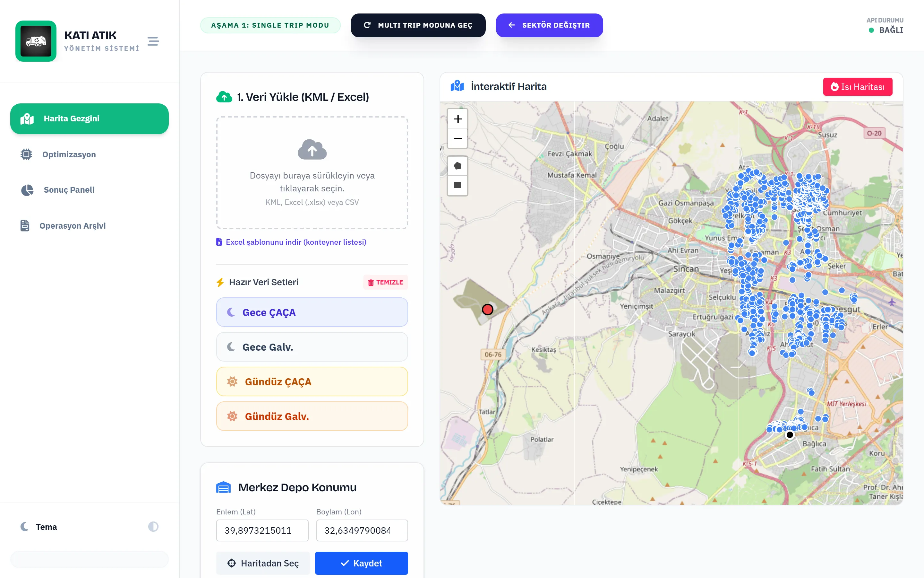This screenshot has height=578, width=924.
Task: Open Harita Gezgini from the sidebar
Action: (89, 118)
